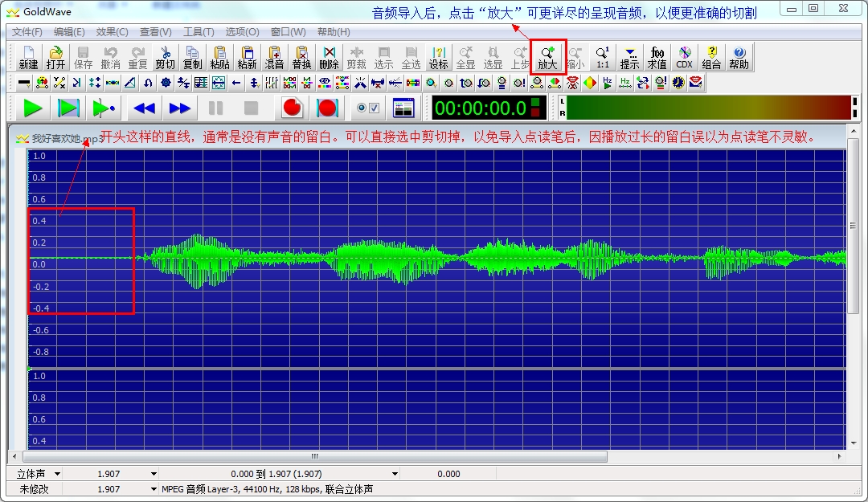Open the 工具(T) menu

click(199, 32)
